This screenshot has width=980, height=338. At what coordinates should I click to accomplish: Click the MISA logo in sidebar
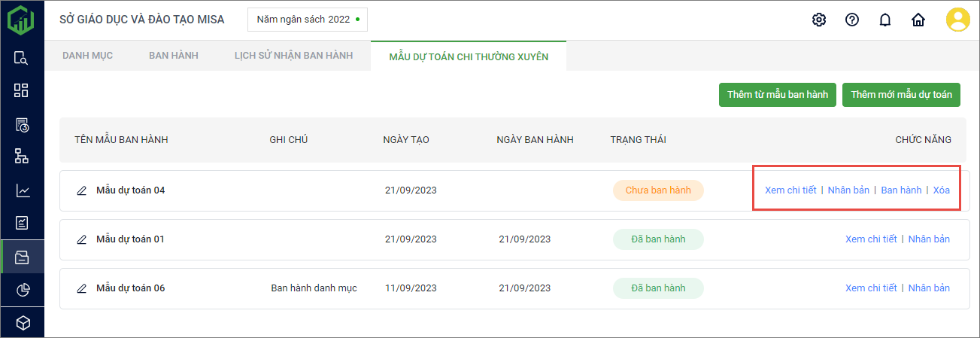point(22,20)
